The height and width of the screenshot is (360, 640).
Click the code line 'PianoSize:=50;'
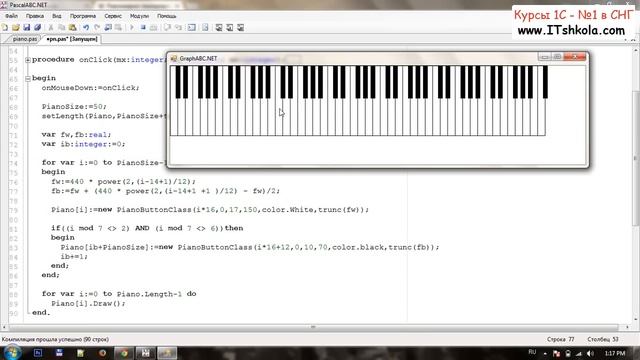point(74,107)
